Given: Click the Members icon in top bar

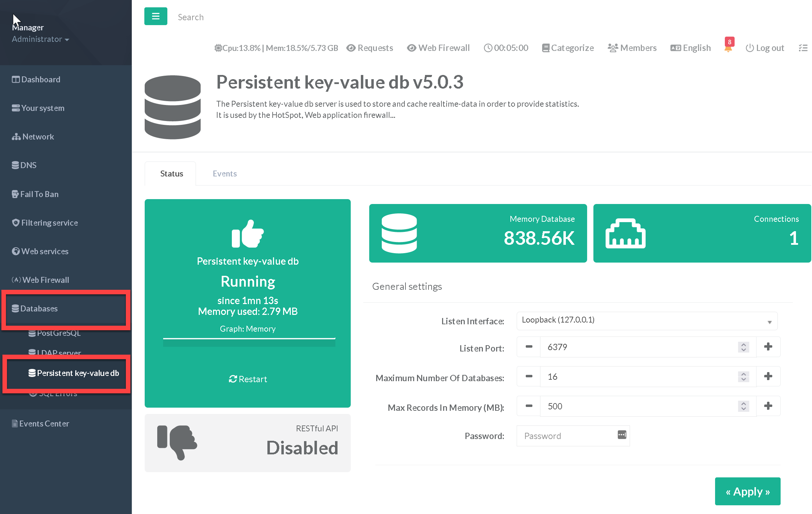Looking at the screenshot, I should 613,48.
